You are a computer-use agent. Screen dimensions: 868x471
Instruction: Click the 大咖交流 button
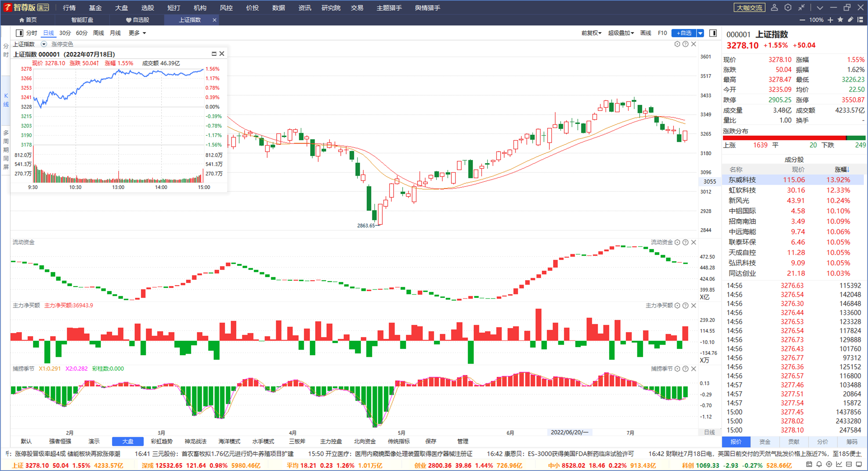coord(750,8)
